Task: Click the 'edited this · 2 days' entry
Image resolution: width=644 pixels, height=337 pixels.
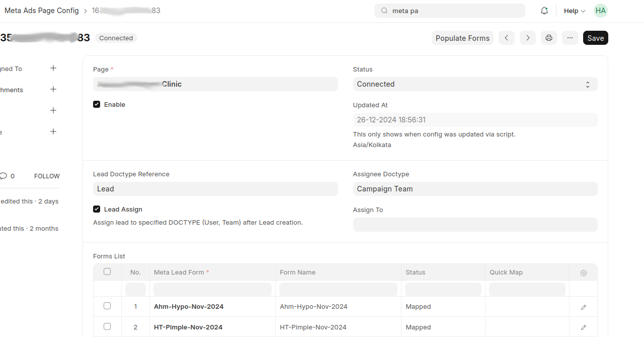Action: point(29,201)
